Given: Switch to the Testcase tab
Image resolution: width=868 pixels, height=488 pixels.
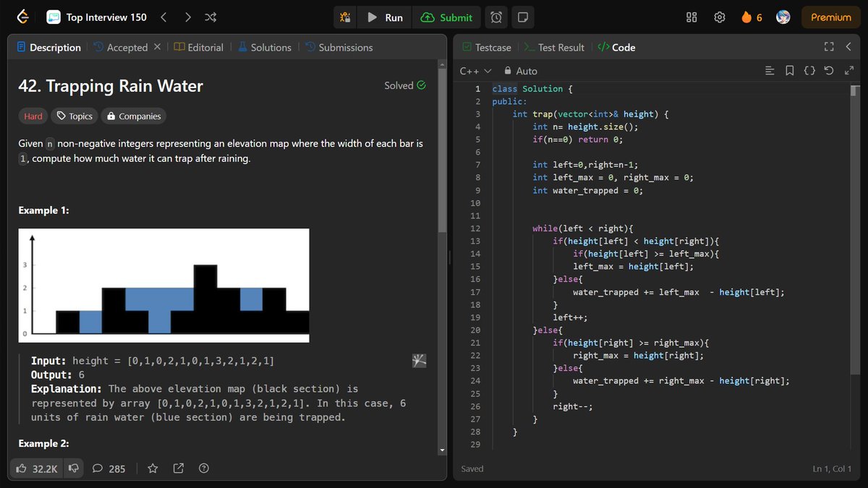Looking at the screenshot, I should 487,47.
